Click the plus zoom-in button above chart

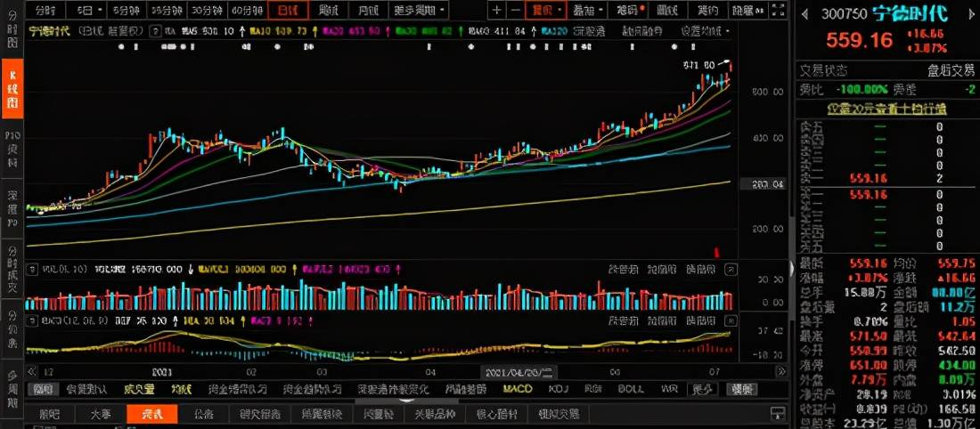pos(496,10)
